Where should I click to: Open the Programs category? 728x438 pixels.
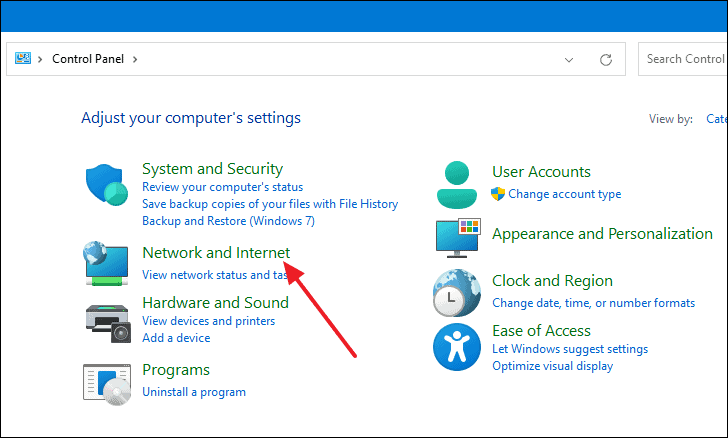pyautogui.click(x=176, y=370)
